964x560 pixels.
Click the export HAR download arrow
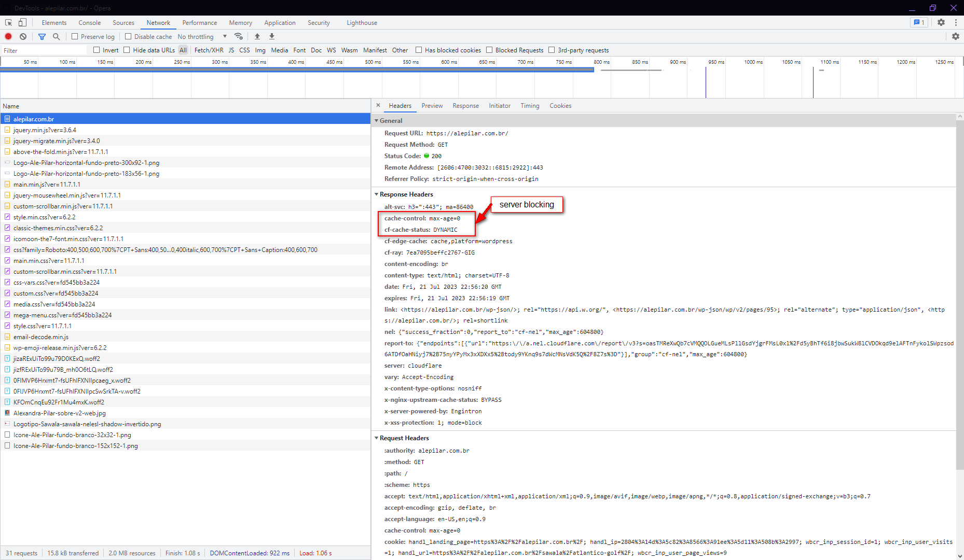point(271,36)
